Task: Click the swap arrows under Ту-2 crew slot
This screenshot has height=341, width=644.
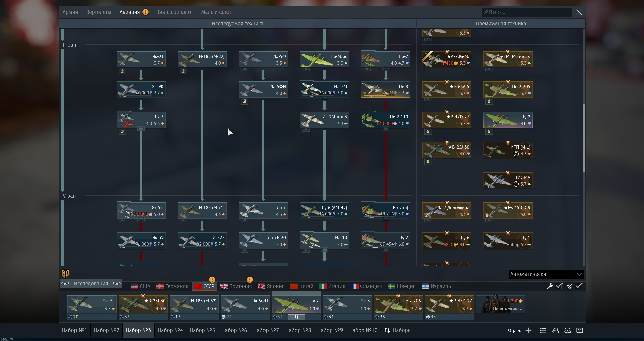Action: [296, 317]
